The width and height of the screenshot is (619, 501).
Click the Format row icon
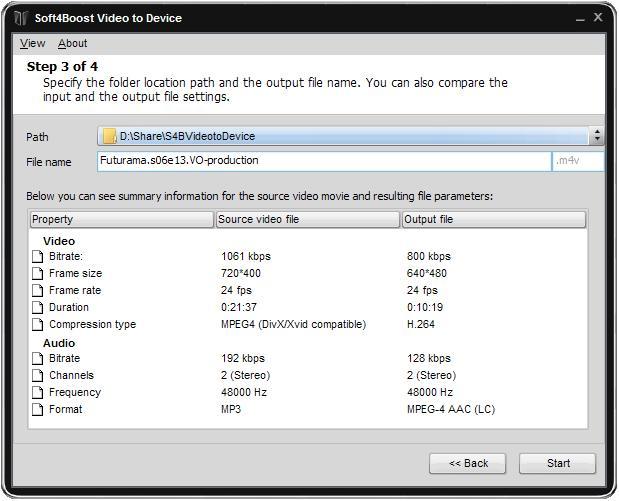click(38, 409)
